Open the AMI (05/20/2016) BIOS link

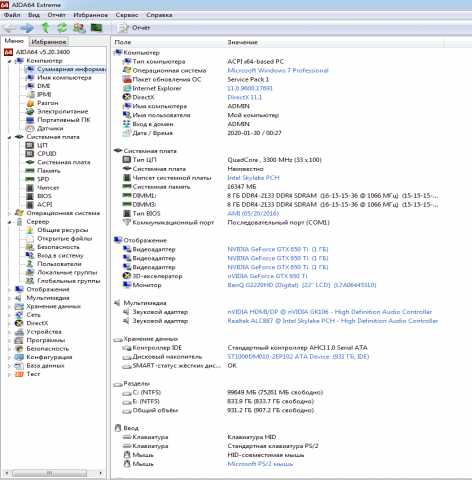(x=253, y=213)
